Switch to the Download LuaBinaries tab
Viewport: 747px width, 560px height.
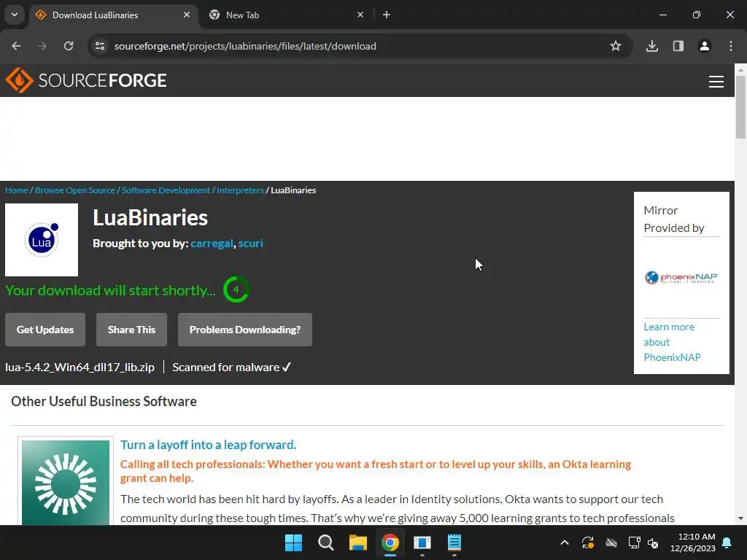tap(113, 15)
